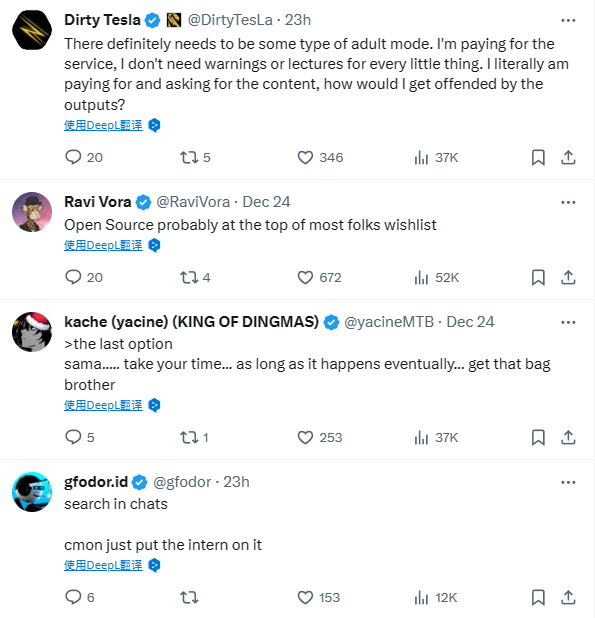
Task: Visit the @yacineMTB handle
Action: coord(389,322)
